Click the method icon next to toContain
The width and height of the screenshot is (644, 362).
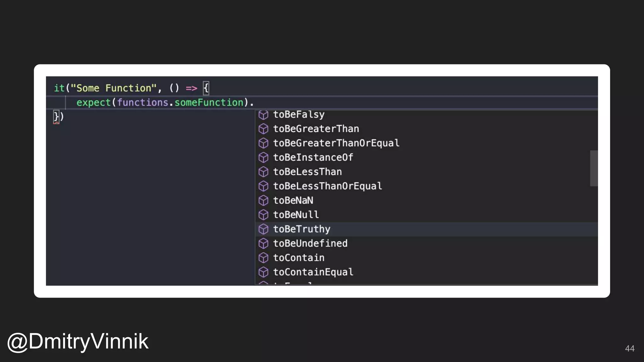click(x=263, y=258)
